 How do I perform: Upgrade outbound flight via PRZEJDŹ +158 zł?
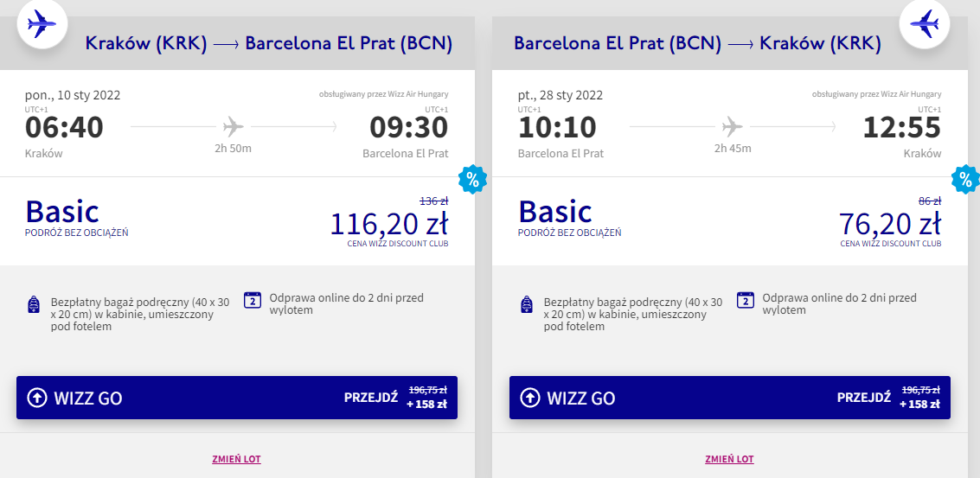pyautogui.click(x=395, y=398)
